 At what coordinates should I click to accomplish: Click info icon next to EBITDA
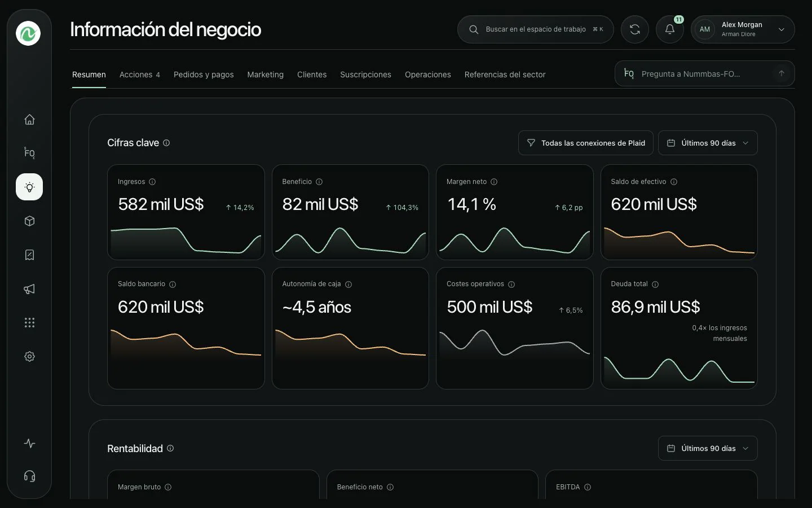point(588,487)
